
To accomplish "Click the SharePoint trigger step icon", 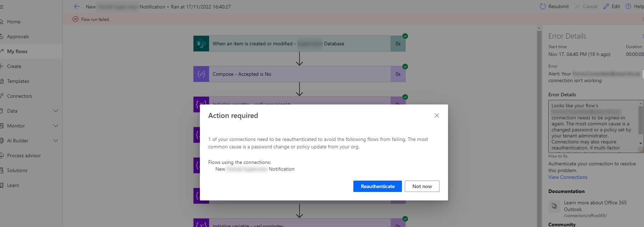I will point(201,44).
